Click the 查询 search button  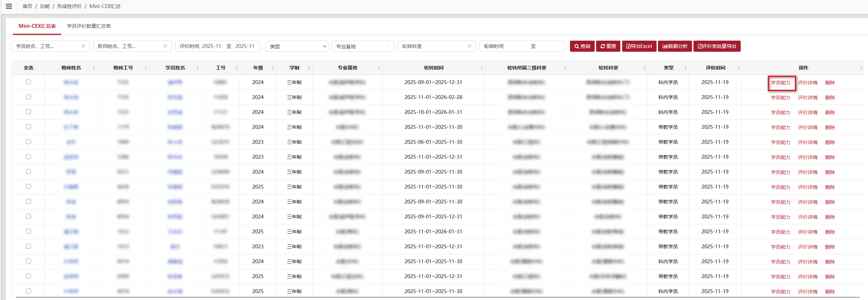point(582,46)
